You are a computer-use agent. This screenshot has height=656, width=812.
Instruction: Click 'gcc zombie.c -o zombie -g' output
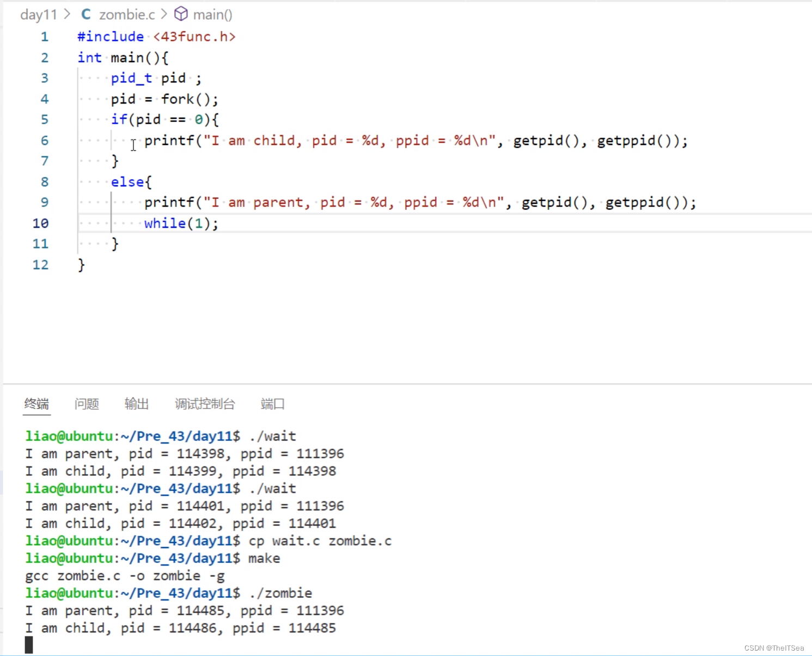pos(125,575)
